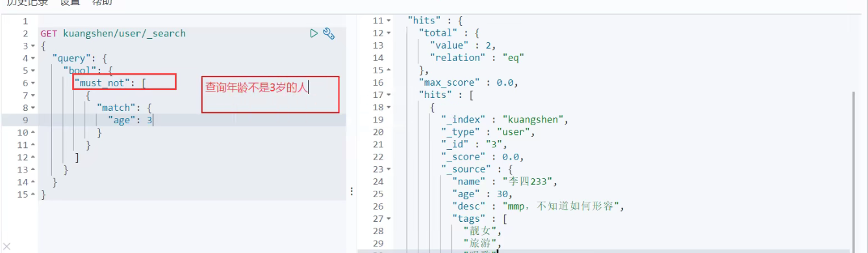Click the "_id" : "3" line

click(474, 144)
